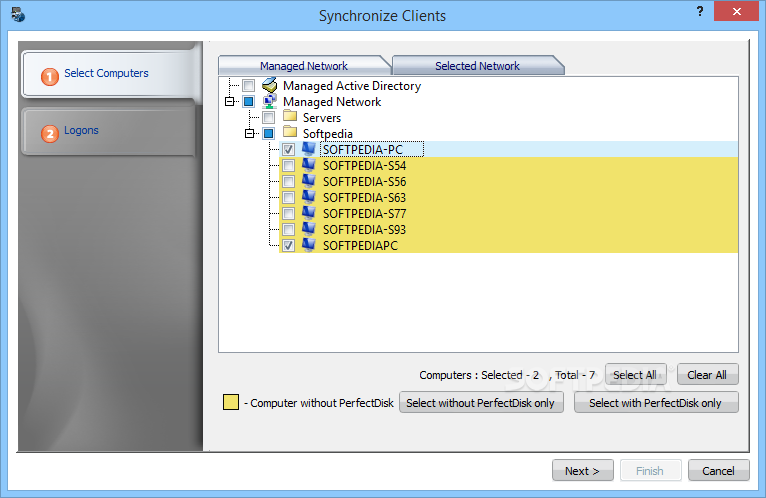
Task: Click the step 1 orange number icon
Action: click(50, 76)
